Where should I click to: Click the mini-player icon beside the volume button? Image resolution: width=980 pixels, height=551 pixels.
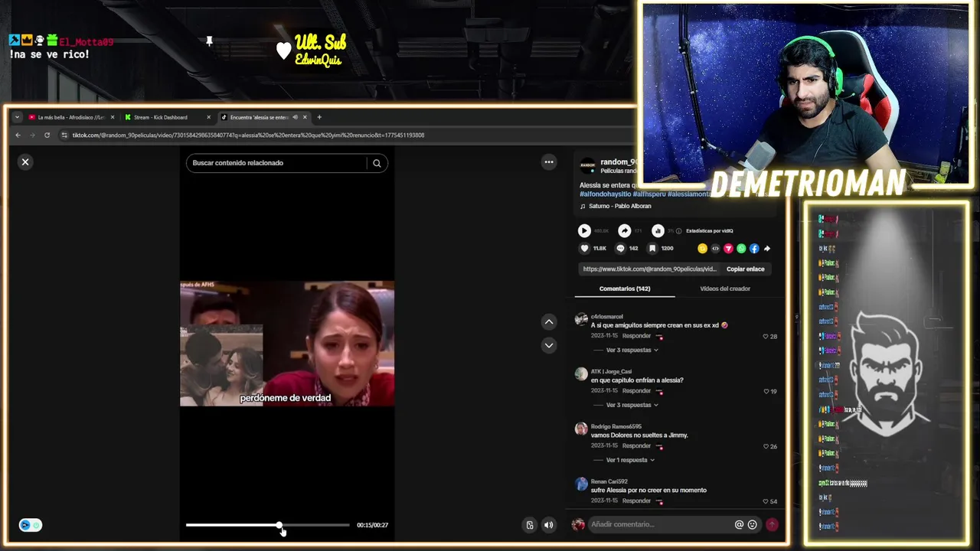(530, 525)
